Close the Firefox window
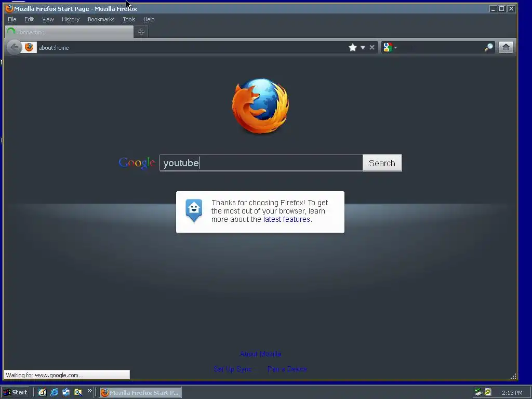The height and width of the screenshot is (399, 532). pyautogui.click(x=511, y=9)
